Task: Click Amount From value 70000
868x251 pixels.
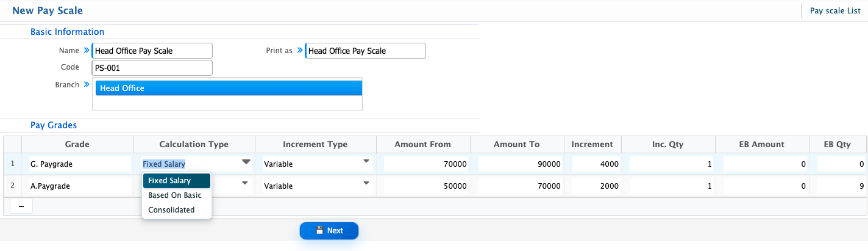Action: coord(425,164)
